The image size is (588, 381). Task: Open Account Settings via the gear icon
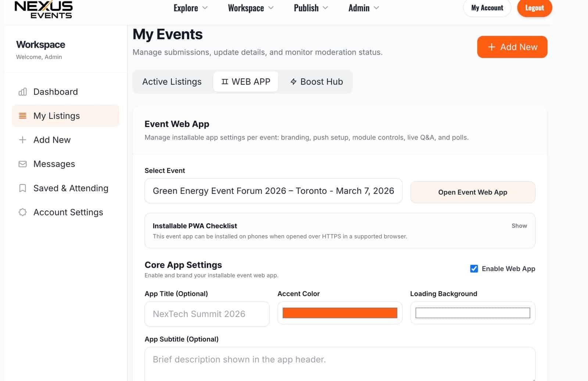pyautogui.click(x=22, y=212)
